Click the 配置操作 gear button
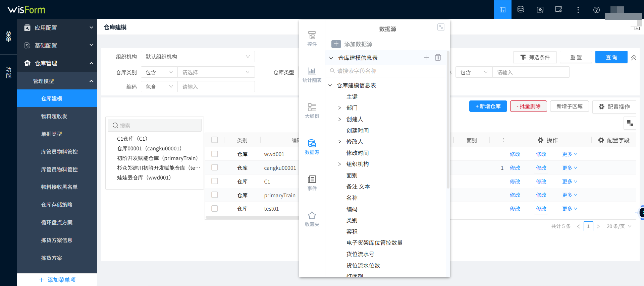The width and height of the screenshot is (644, 286). tap(614, 107)
